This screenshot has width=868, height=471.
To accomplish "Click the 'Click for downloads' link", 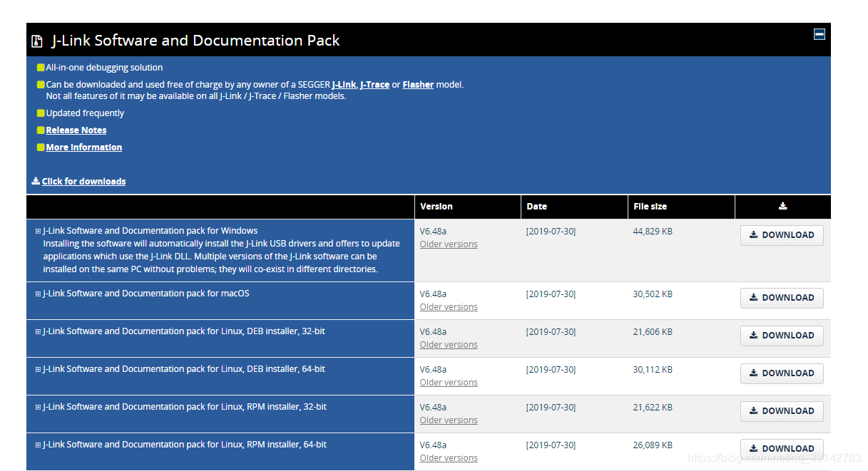I will tap(83, 182).
